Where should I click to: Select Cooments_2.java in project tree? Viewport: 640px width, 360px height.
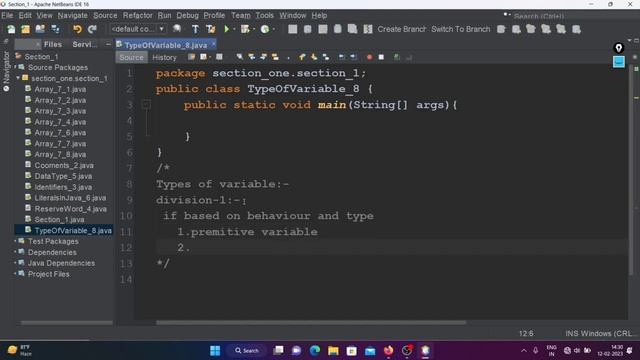tap(64, 165)
